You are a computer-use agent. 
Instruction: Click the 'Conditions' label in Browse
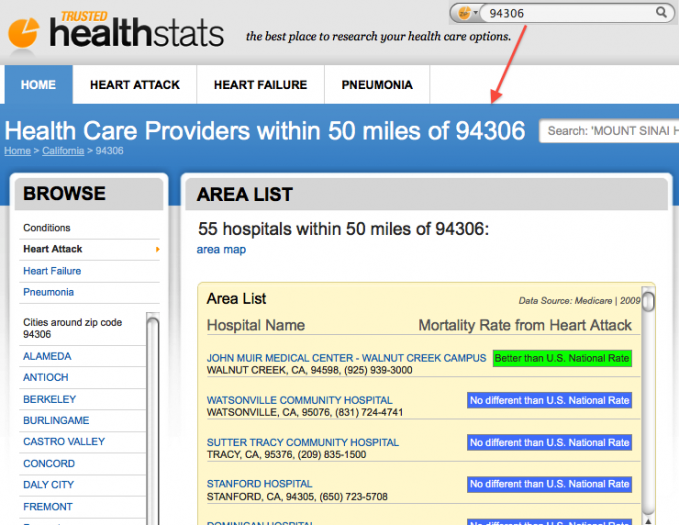pos(46,228)
